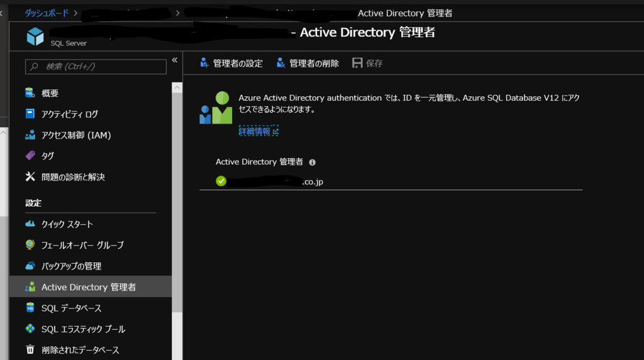The image size is (644, 360).
Task: Select Active Directory 管理者 in sidebar
Action: click(x=91, y=286)
